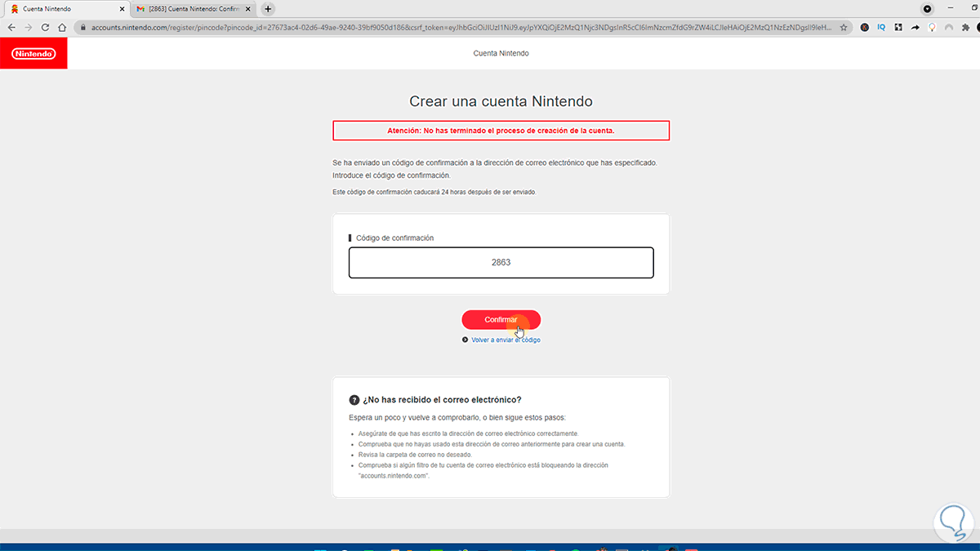Click the gray arch extension icon
Screen dimensions: 980x551
[x=949, y=27]
